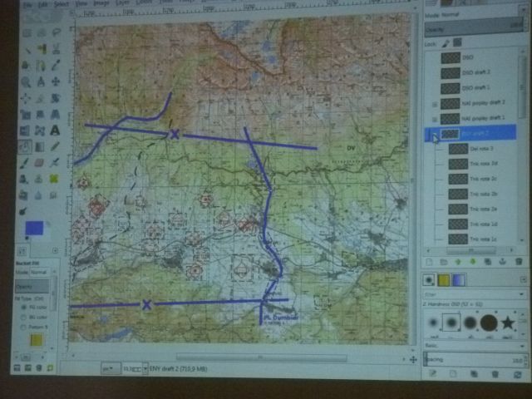Viewport: 532px width, 399px height.
Task: Anchor the floating layer with the anchor icon
Action: [503, 261]
